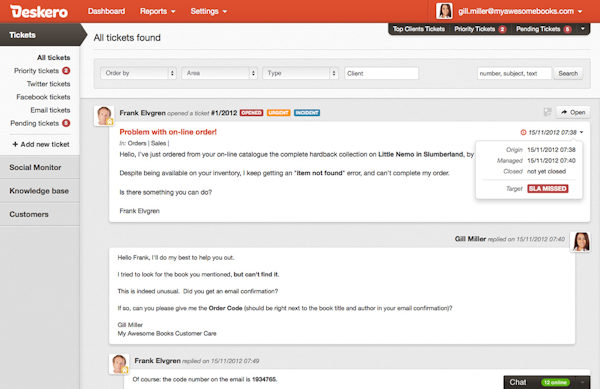
Task: Open the Settings menu
Action: click(209, 11)
